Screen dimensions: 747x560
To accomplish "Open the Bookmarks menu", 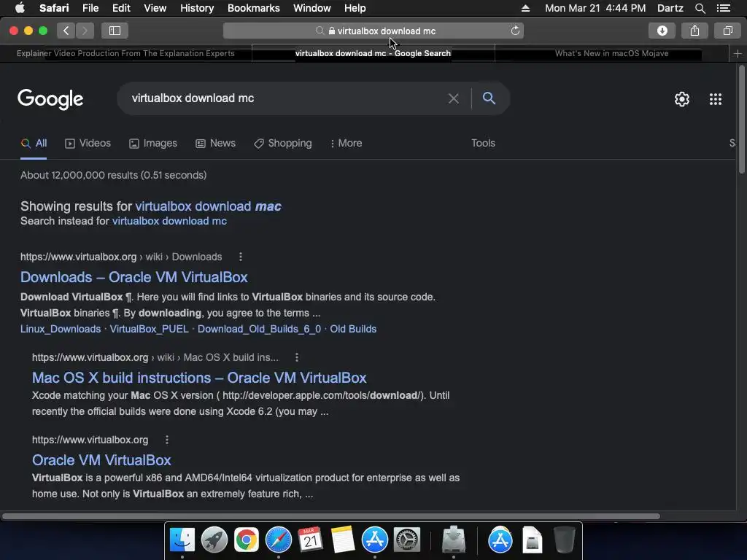I will point(253,8).
